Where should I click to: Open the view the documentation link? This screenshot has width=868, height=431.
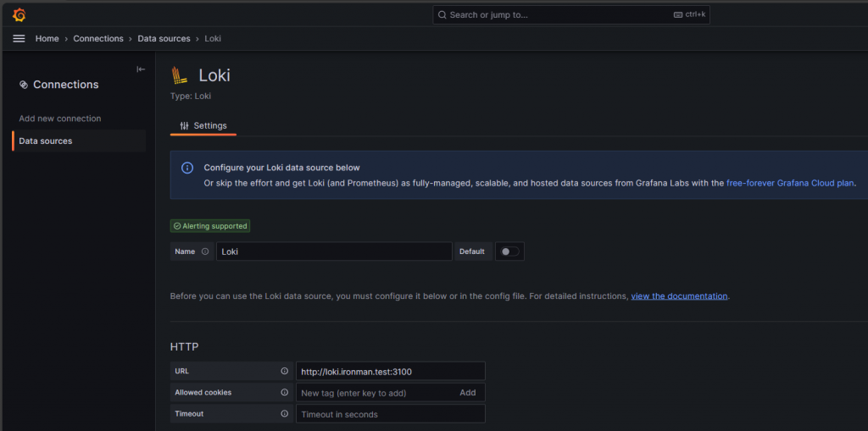point(679,296)
